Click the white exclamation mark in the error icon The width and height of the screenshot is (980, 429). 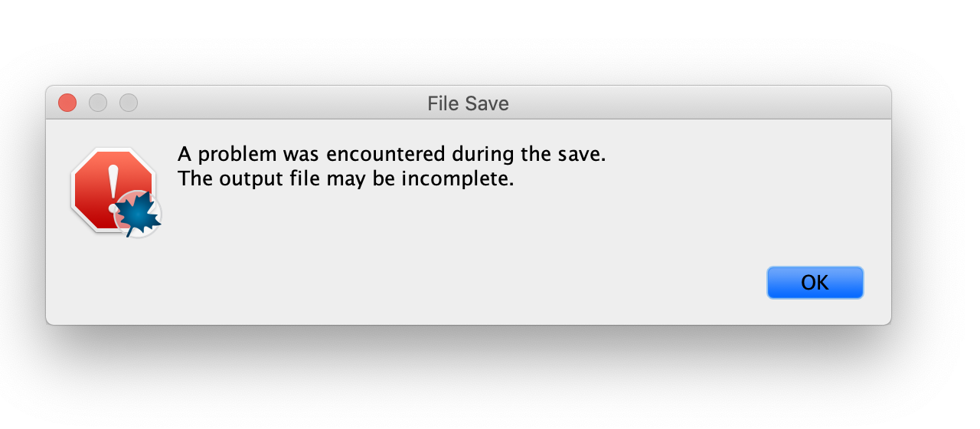(113, 188)
